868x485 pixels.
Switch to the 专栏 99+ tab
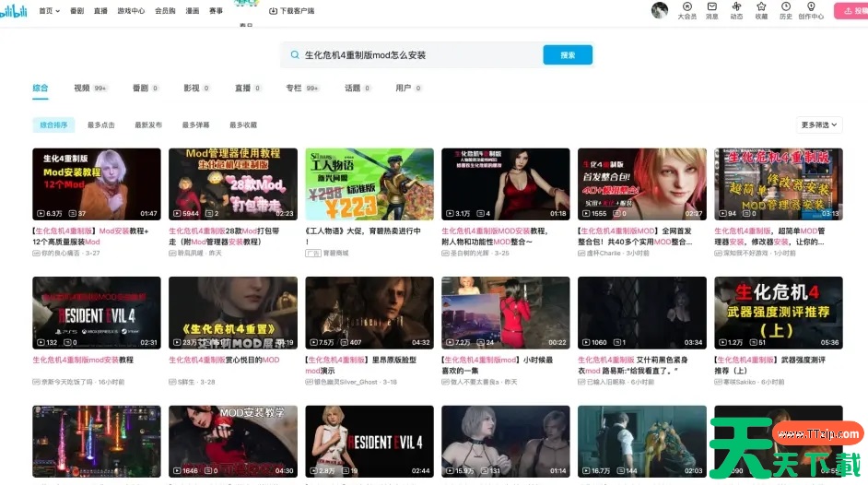pyautogui.click(x=302, y=88)
